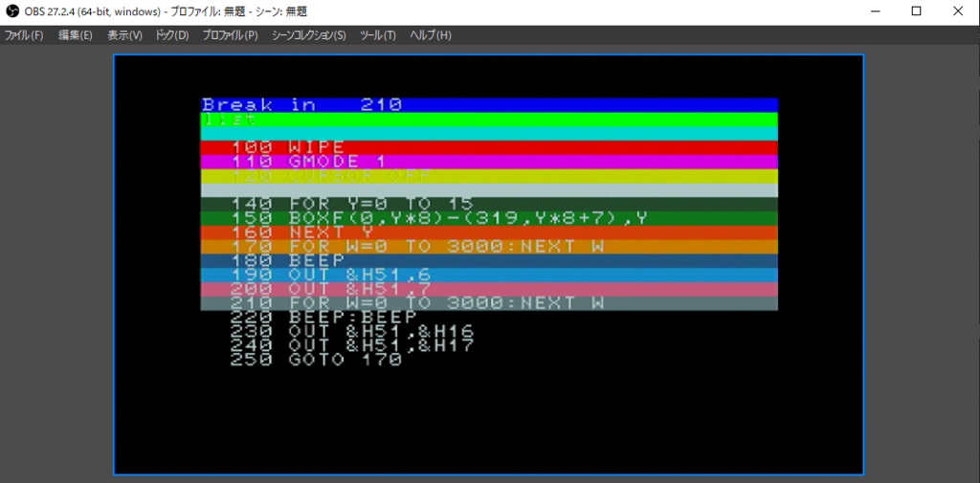Click the '120 CURSOR OFF' yellow line
Viewport: 980px width, 483px height.
point(489,176)
